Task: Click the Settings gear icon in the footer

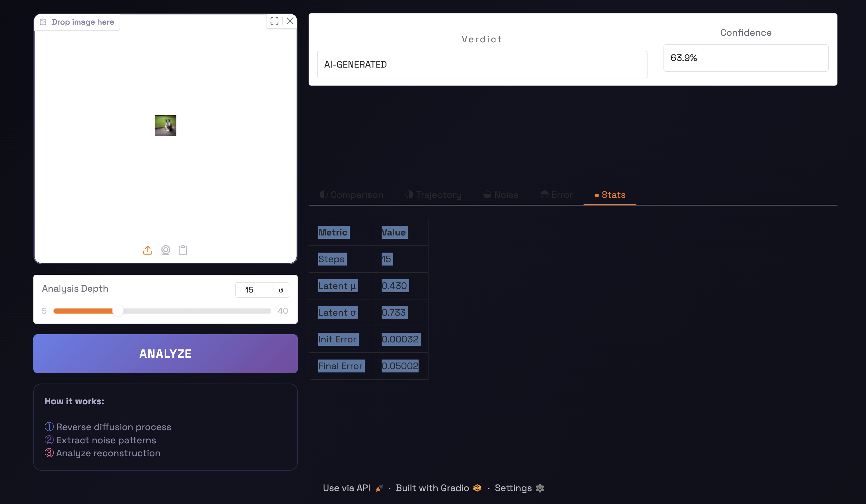Action: point(540,488)
